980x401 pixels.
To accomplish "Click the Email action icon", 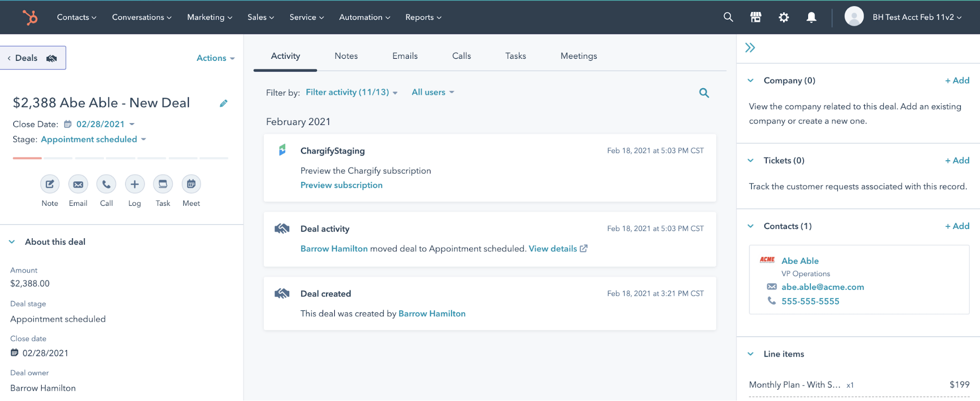I will tap(78, 184).
